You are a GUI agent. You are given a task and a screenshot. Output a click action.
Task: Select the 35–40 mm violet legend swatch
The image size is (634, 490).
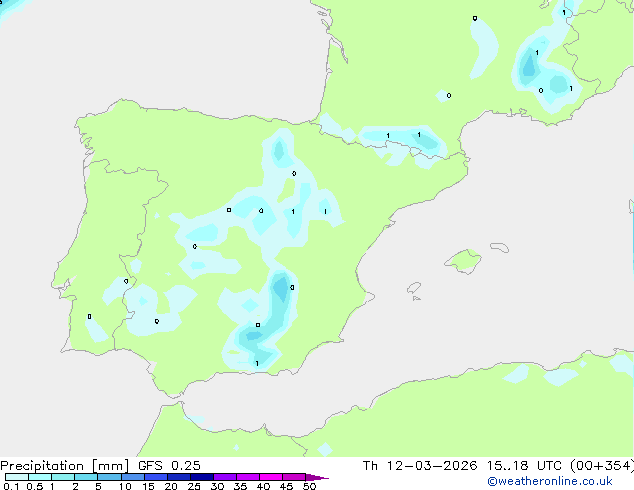pos(247,477)
